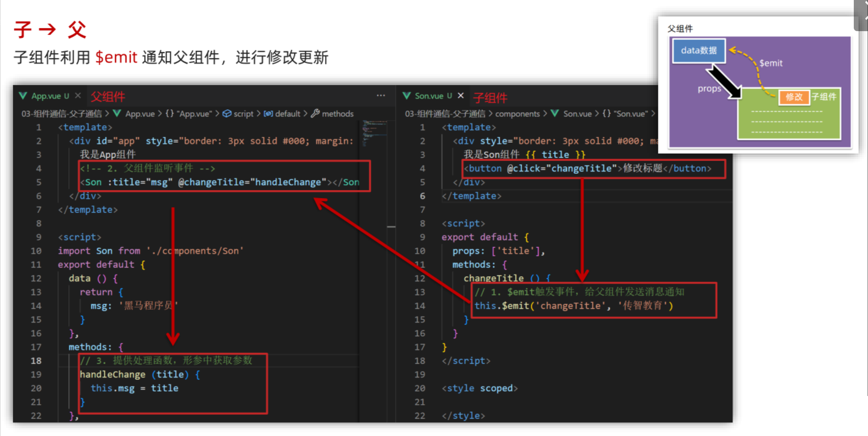This screenshot has width=868, height=436.
Task: Click the button @click="changeTitle" line
Action: 588,168
